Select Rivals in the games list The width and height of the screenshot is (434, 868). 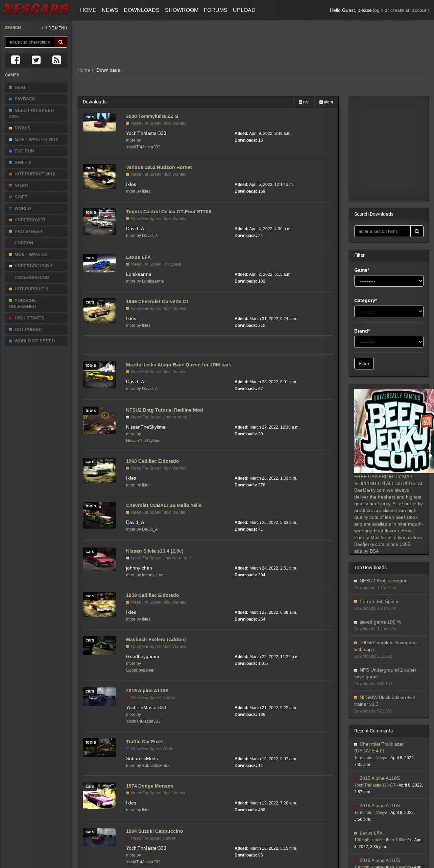36,128
